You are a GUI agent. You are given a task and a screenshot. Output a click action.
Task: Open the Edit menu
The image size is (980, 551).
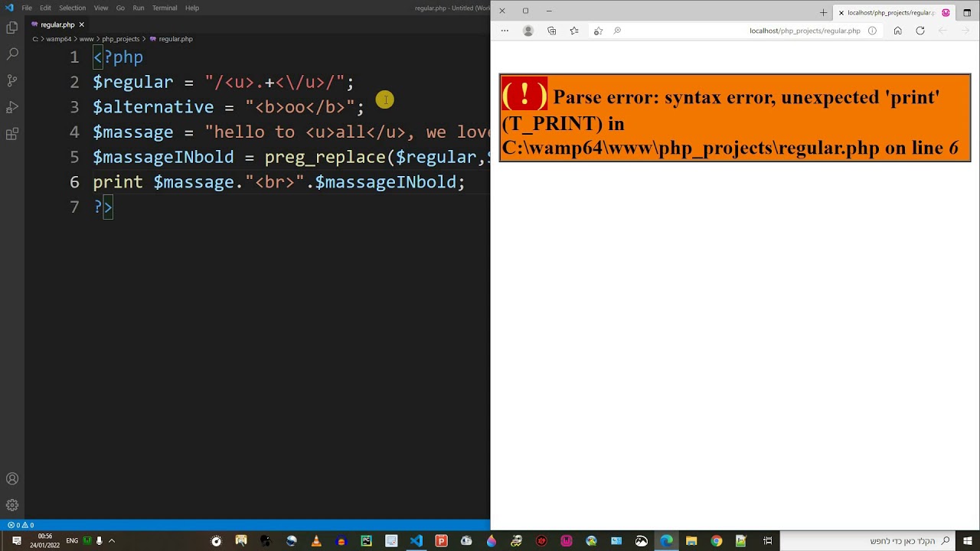[x=45, y=8]
